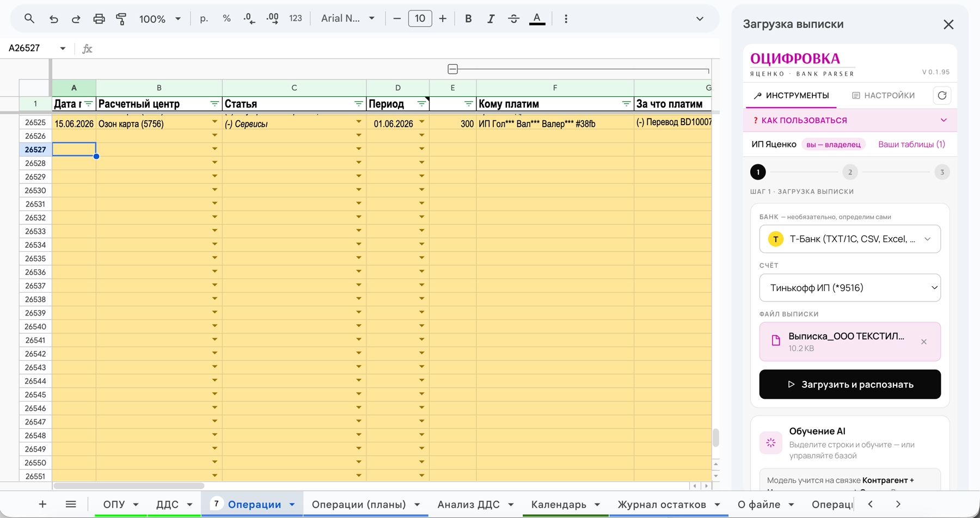This screenshot has width=980, height=518.
Task: Refresh the sidebar with the reload icon
Action: coord(942,95)
